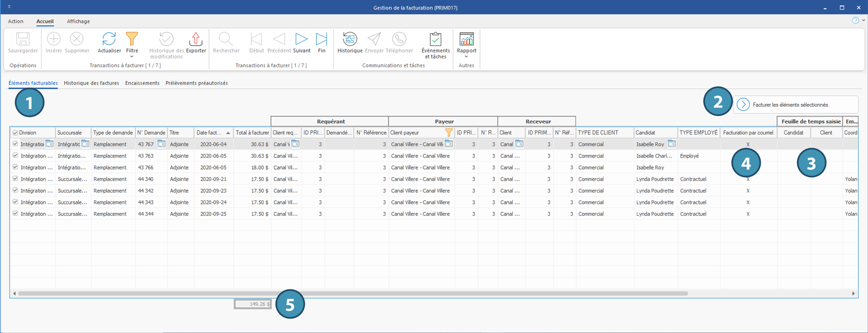Sort by the Total à facturer column header
868x333 pixels.
tap(252, 133)
